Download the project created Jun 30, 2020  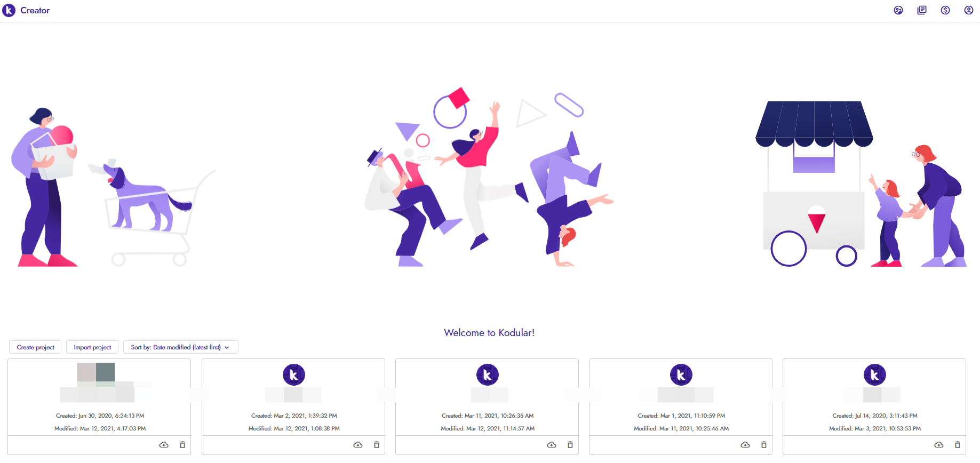click(164, 445)
